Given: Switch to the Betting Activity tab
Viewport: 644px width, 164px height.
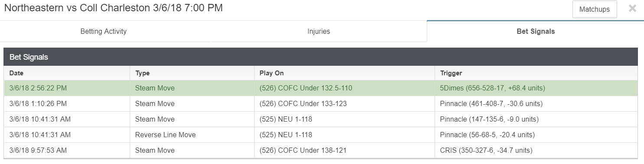Looking at the screenshot, I should click(x=104, y=31).
